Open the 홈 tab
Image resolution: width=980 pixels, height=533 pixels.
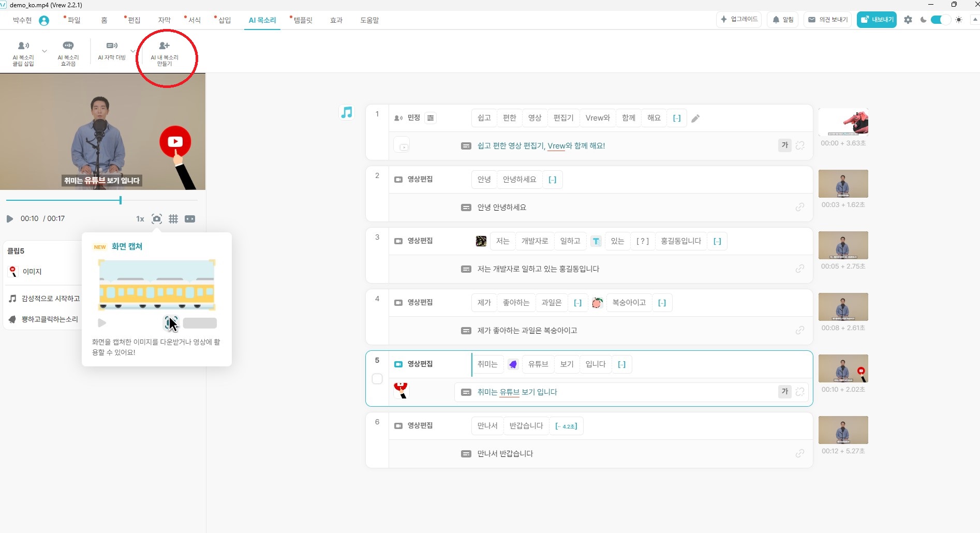104,20
